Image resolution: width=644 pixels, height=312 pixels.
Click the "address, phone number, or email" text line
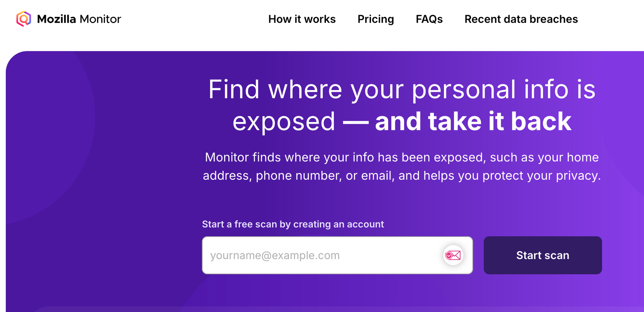[x=402, y=176]
